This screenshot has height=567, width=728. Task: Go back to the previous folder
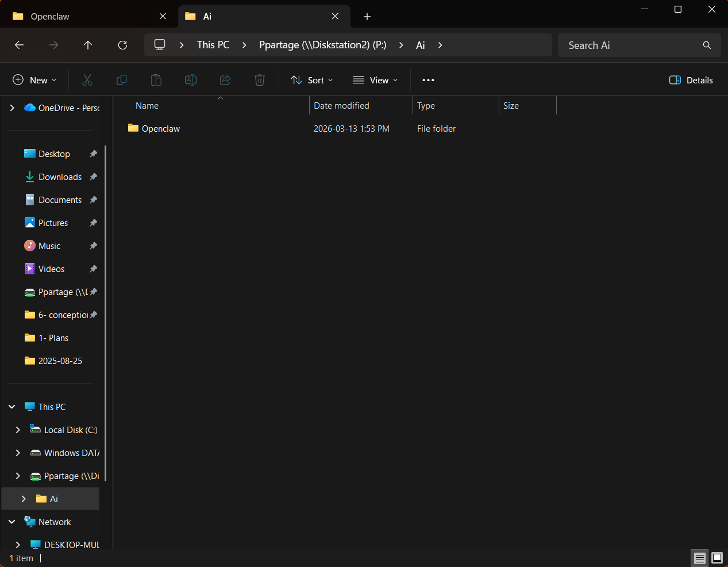[19, 45]
